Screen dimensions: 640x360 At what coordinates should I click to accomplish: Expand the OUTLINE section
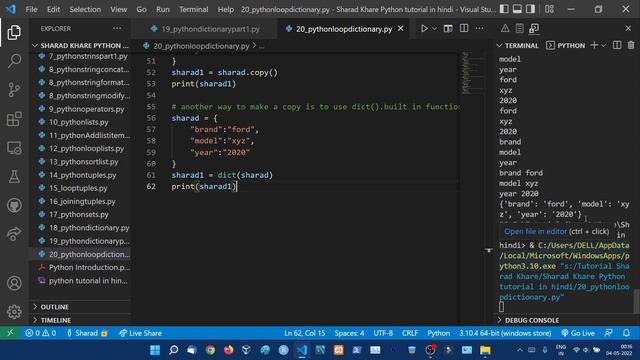coord(81,307)
